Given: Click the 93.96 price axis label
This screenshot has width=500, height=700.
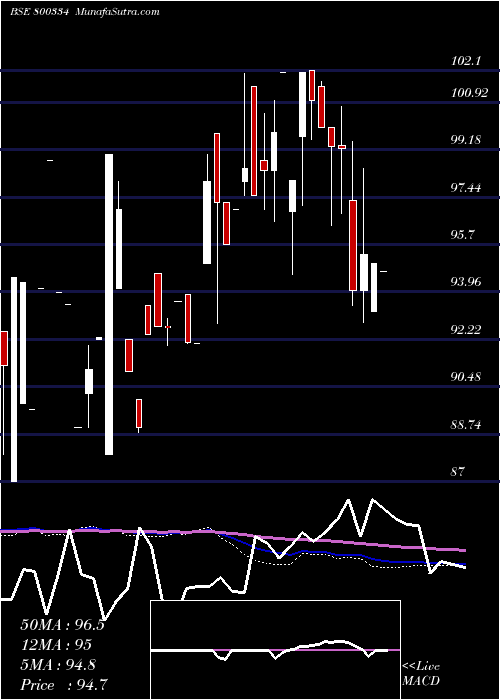Looking at the screenshot, I should (x=466, y=282).
